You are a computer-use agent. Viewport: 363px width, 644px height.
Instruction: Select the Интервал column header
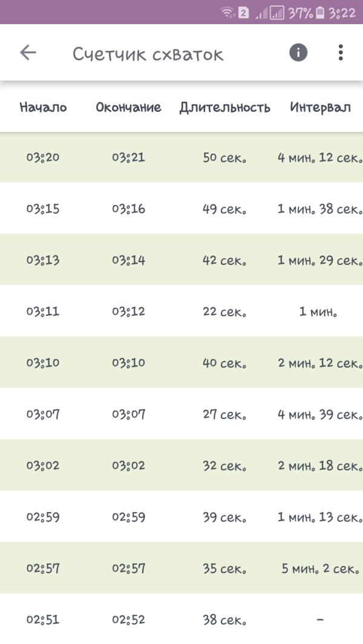point(320,108)
